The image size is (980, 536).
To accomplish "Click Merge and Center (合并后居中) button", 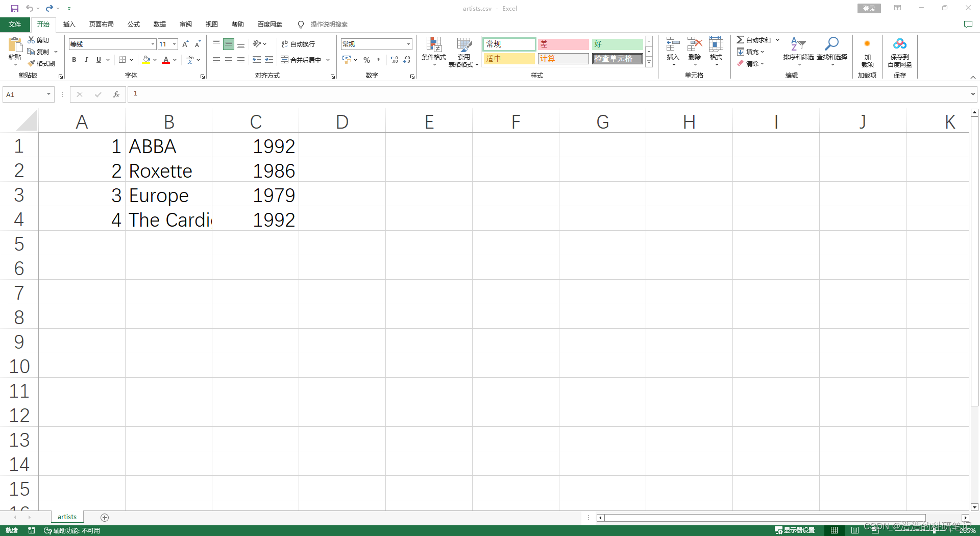I will click(301, 60).
